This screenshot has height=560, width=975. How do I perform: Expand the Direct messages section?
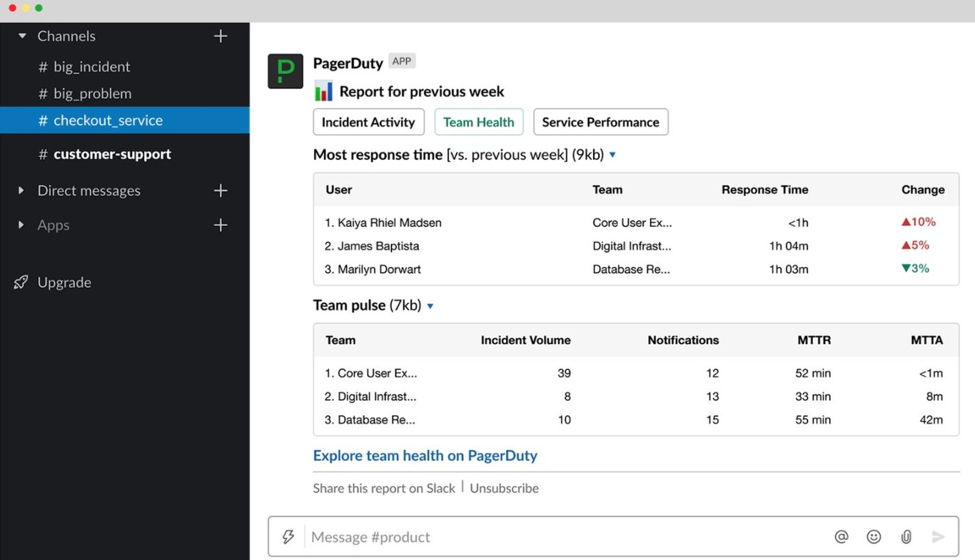pyautogui.click(x=20, y=190)
